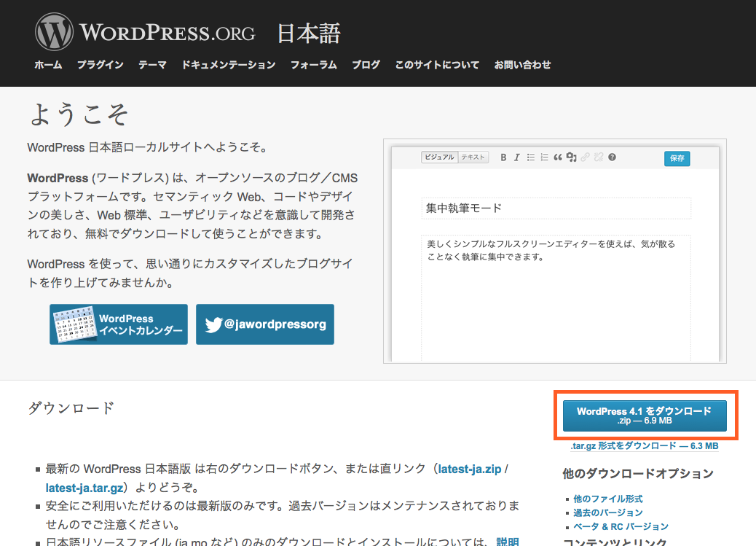
Task: Click the blockquote icon in editor
Action: pos(558,157)
